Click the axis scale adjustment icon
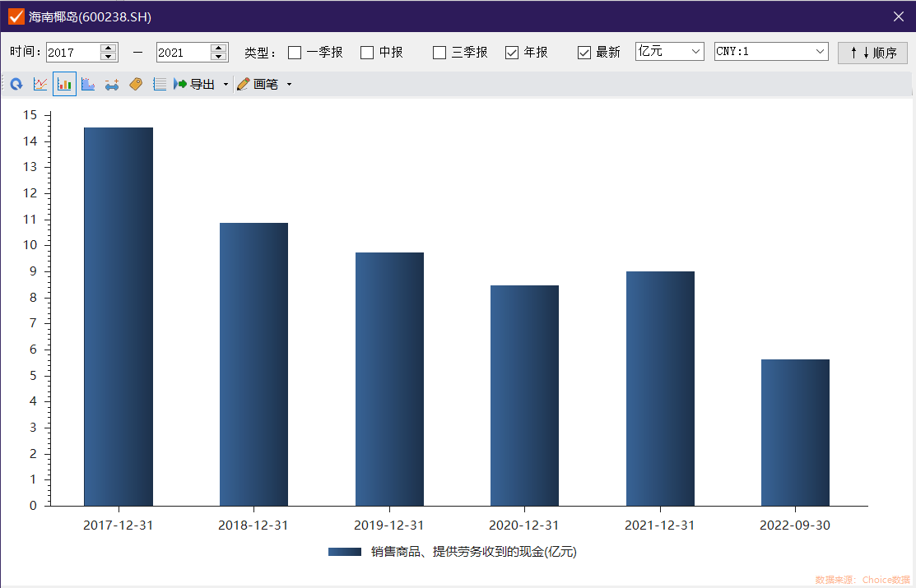916x588 pixels. pos(112,84)
